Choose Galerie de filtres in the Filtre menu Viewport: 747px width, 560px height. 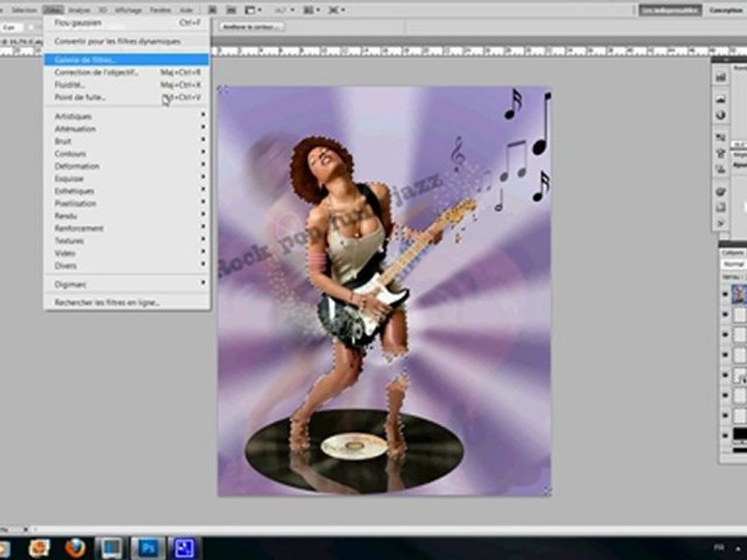126,60
